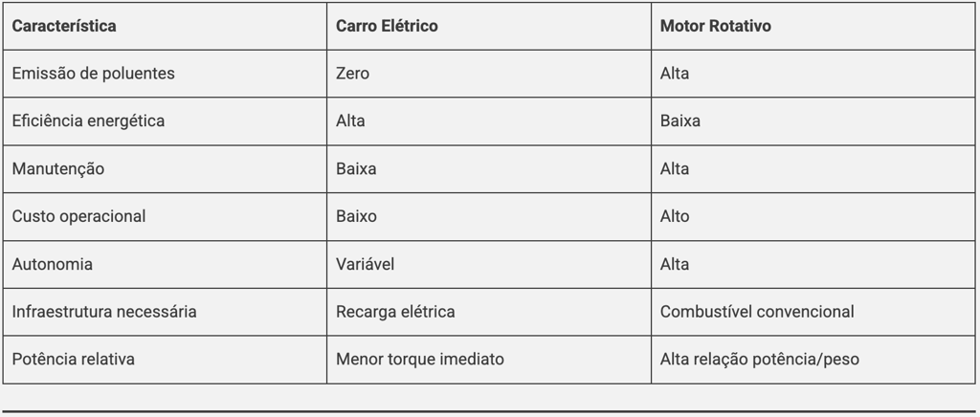980x417 pixels.
Task: Select the "Manutenção" row label
Action: pyautogui.click(x=58, y=169)
